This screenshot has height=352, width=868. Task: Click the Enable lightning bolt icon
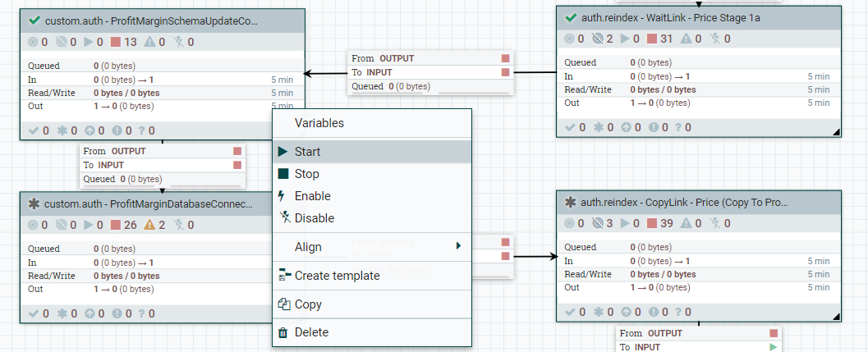(x=282, y=196)
